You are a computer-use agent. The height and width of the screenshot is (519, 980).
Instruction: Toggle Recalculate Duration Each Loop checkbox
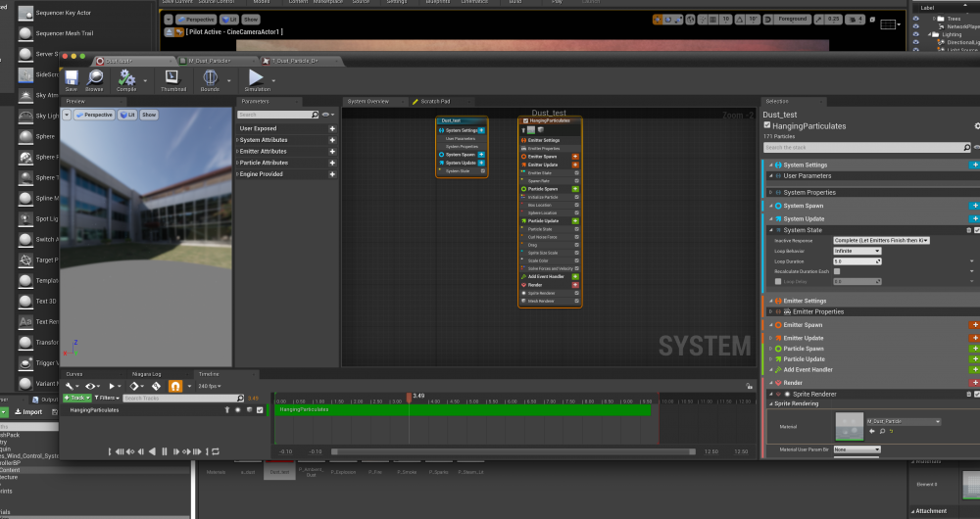(x=836, y=271)
